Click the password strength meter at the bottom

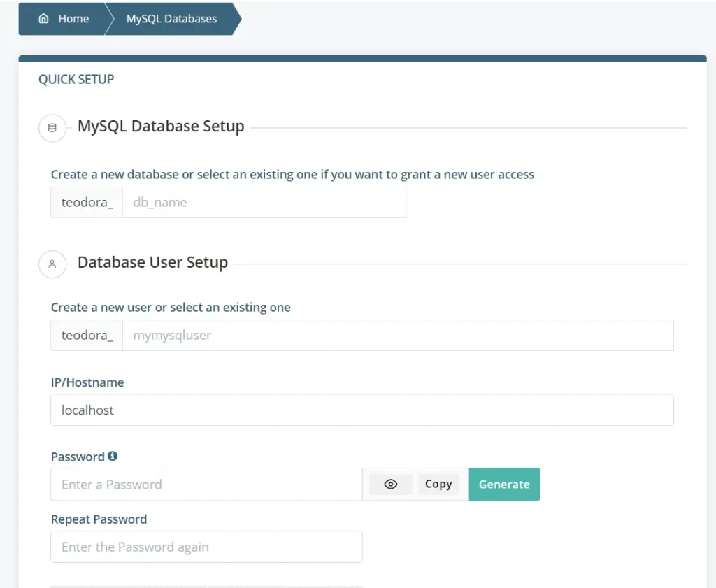pyautogui.click(x=206, y=586)
